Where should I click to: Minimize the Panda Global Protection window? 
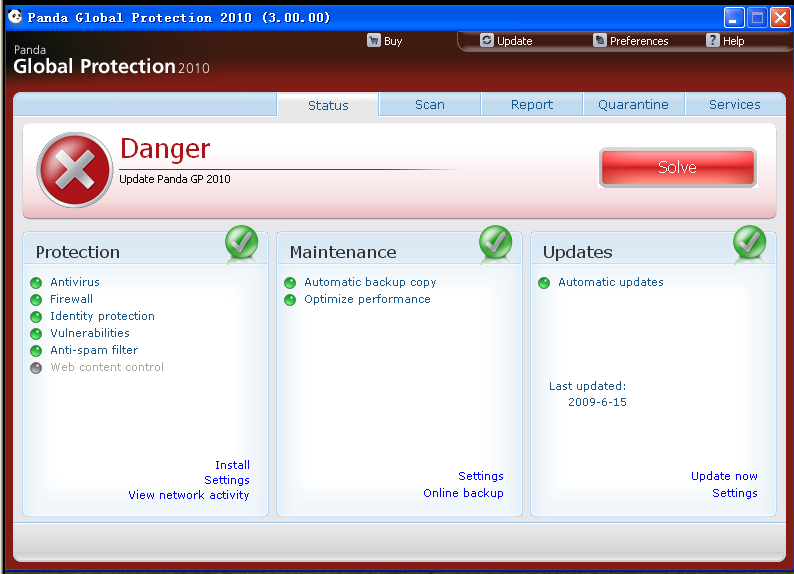734,18
